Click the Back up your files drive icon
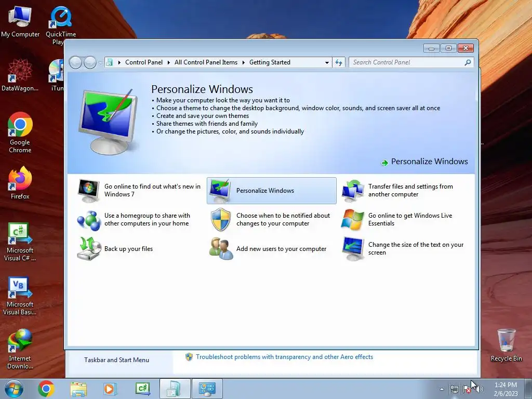 (89, 249)
